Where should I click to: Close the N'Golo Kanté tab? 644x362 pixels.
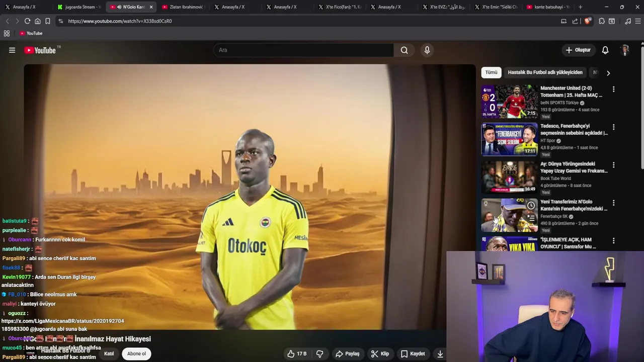pyautogui.click(x=151, y=7)
